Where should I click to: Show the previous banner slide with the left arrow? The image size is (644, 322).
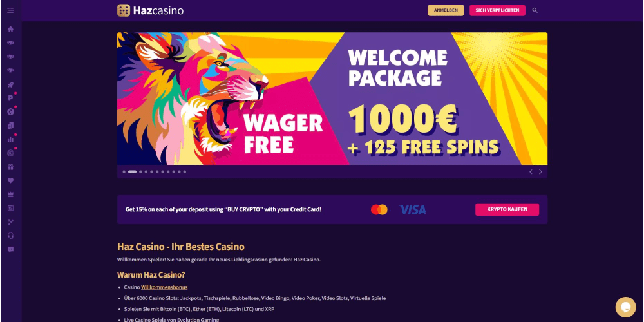point(531,172)
